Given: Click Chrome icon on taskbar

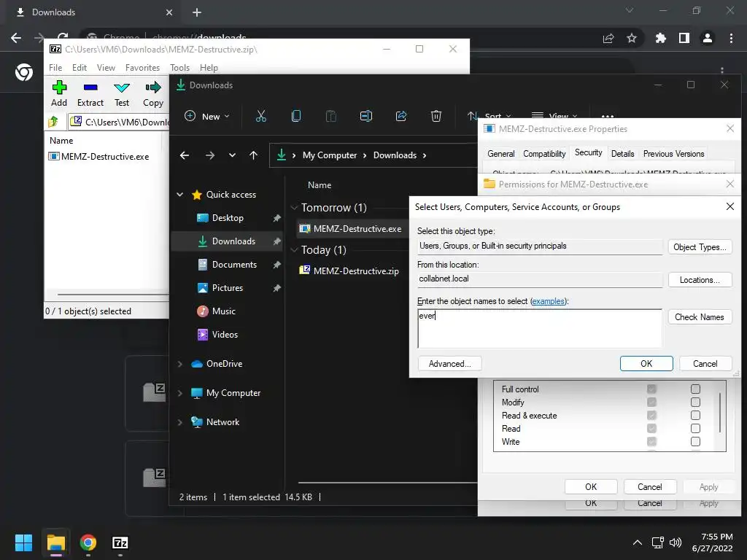Looking at the screenshot, I should pos(88,542).
